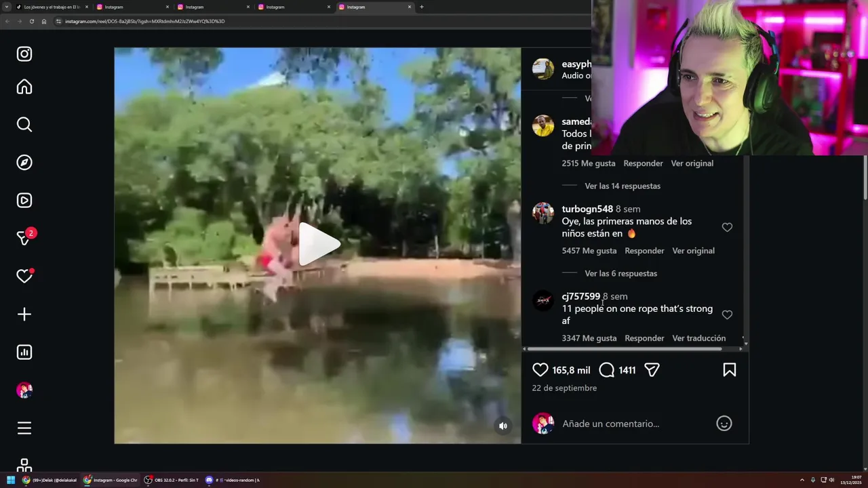Screen dimensions: 868x488
Task: Open the Explore compass icon
Action: click(24, 162)
